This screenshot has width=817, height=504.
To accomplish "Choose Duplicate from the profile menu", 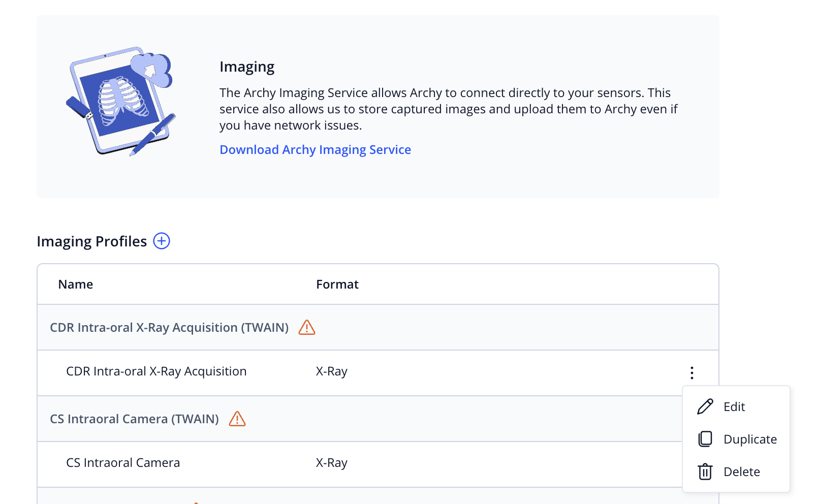I will [x=736, y=439].
